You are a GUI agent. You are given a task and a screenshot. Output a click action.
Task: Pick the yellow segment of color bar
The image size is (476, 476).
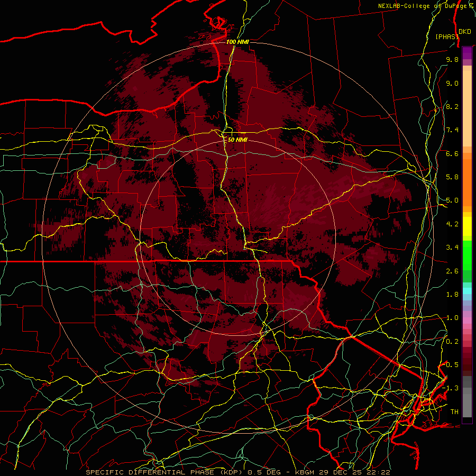[x=467, y=226]
